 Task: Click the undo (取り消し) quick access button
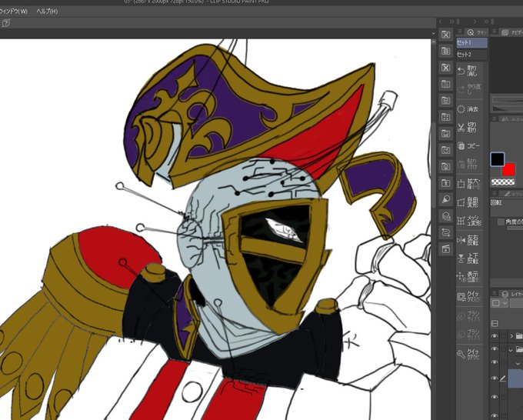(x=468, y=71)
